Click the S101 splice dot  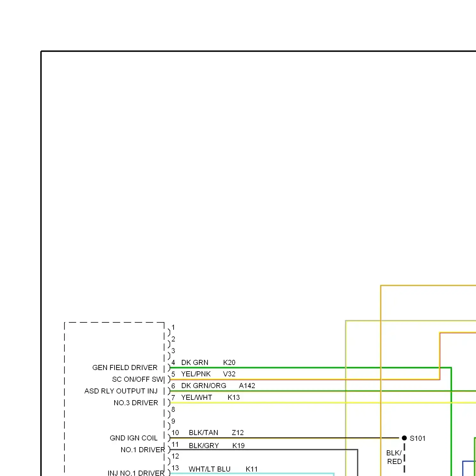[x=404, y=438]
